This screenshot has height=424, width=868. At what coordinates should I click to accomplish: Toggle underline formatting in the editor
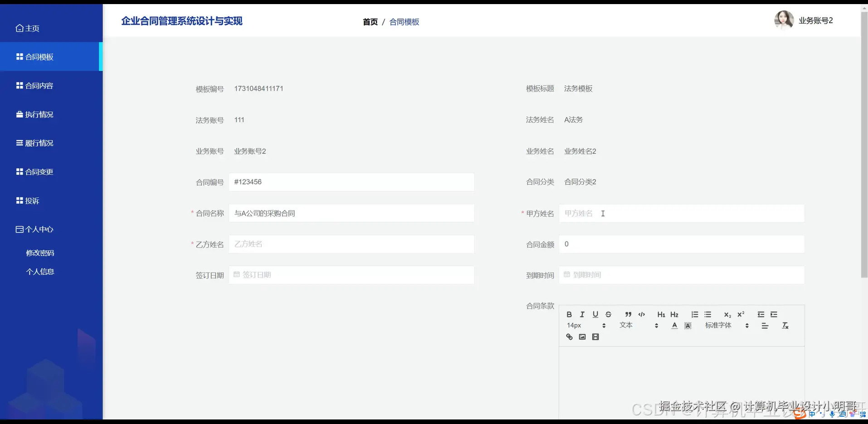pyautogui.click(x=595, y=314)
